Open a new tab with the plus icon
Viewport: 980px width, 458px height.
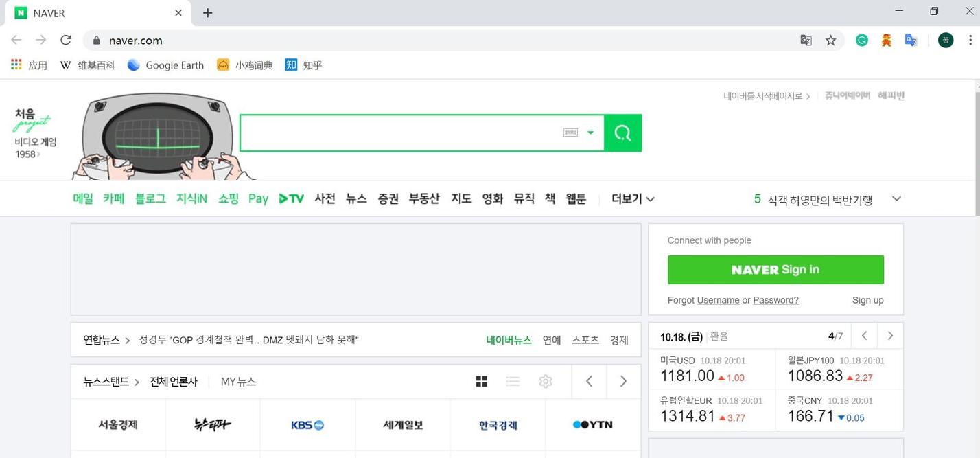pyautogui.click(x=207, y=13)
